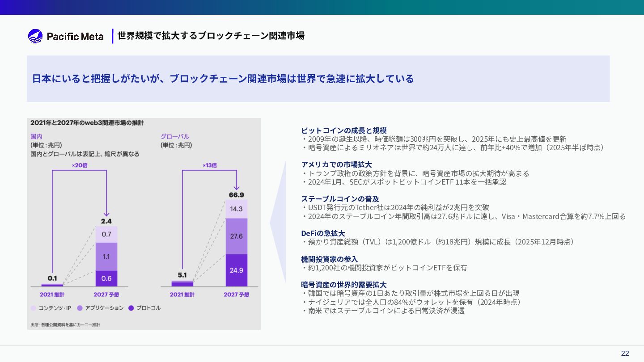The height and width of the screenshot is (362, 644).
Task: Click the page number 22
Action: click(x=625, y=354)
